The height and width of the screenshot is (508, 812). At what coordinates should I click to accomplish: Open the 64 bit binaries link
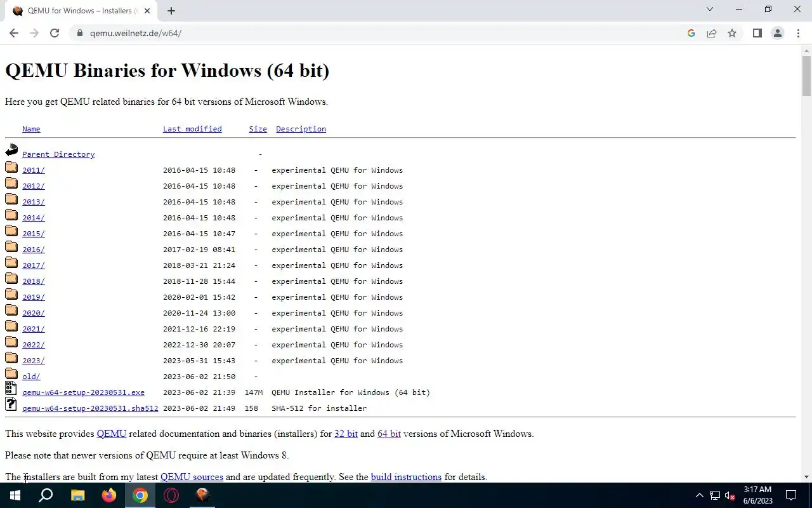389,434
